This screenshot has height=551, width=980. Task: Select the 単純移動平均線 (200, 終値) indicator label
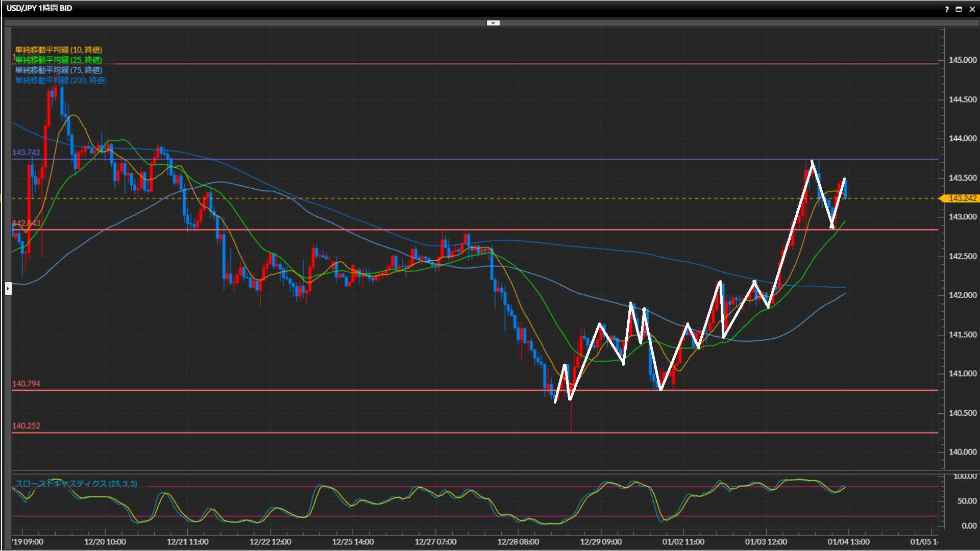coord(61,80)
